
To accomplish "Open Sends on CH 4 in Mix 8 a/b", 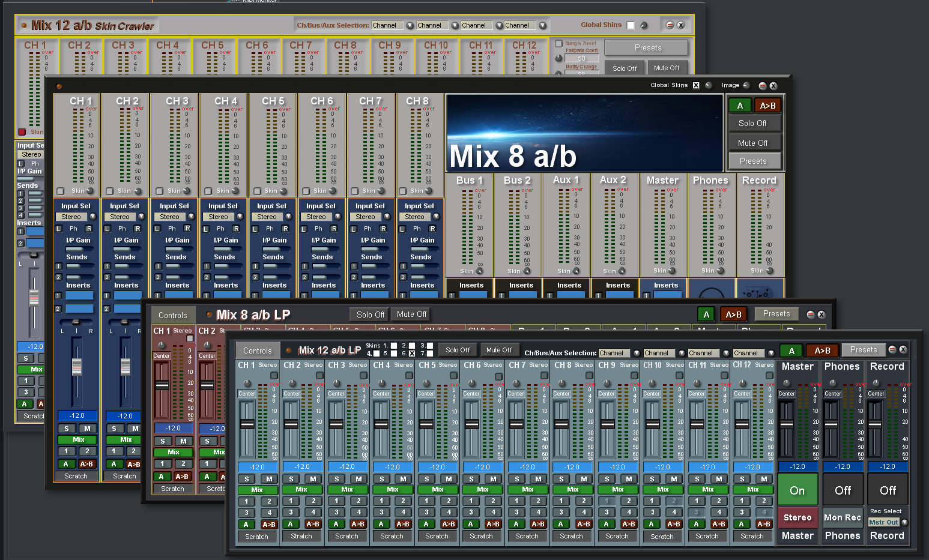I will click(223, 256).
